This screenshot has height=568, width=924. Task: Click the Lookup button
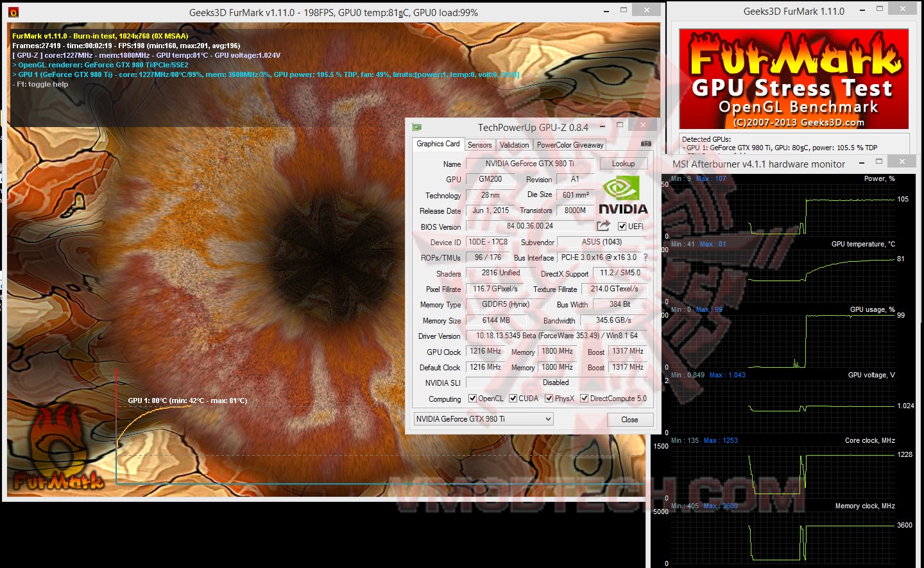[x=624, y=164]
